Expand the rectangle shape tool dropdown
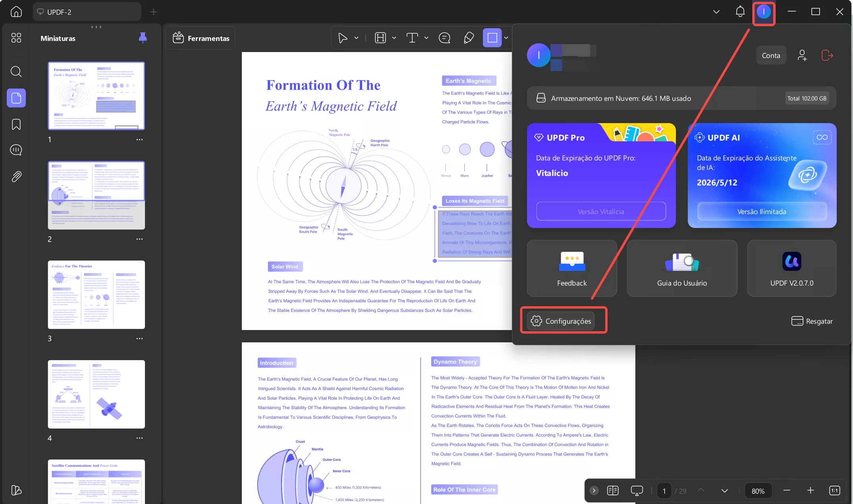 (506, 38)
